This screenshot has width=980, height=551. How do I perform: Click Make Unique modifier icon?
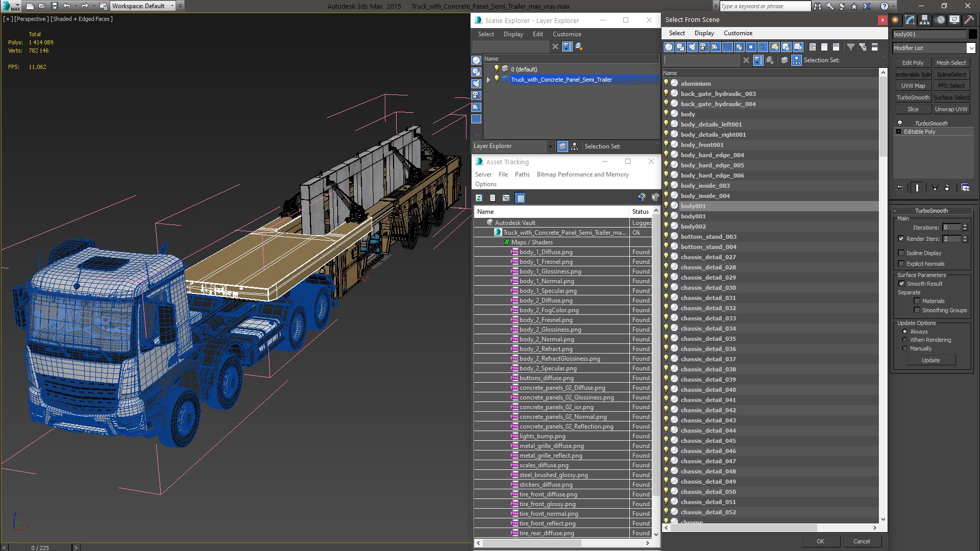(935, 188)
